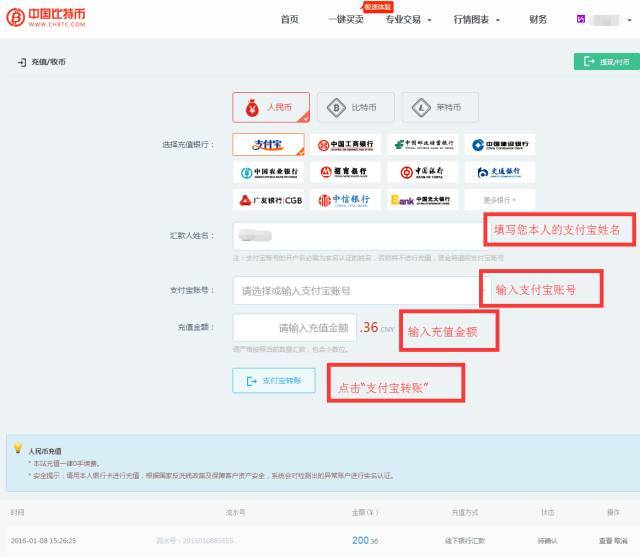
Task: Expand the user account dropdown arrow
Action: pos(630,20)
